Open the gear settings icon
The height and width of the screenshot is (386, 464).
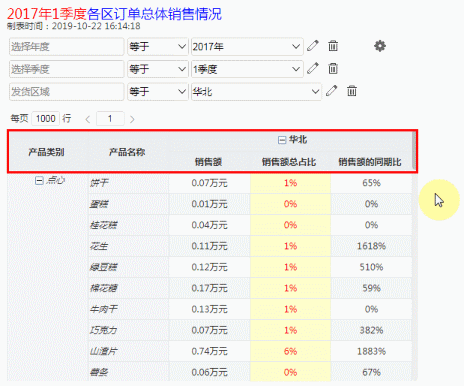[x=380, y=46]
